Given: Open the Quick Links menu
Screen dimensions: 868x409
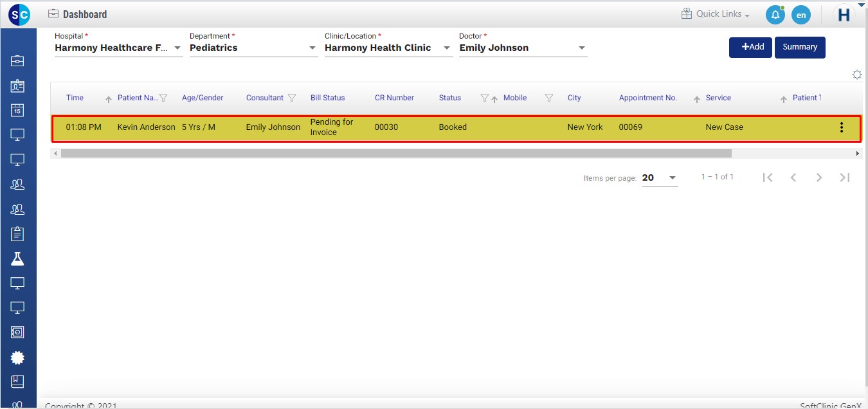Looking at the screenshot, I should coord(716,14).
